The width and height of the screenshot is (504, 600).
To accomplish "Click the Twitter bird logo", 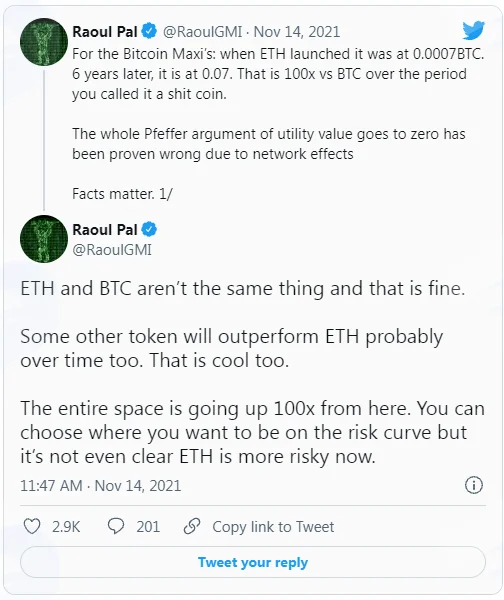I will click(x=473, y=31).
